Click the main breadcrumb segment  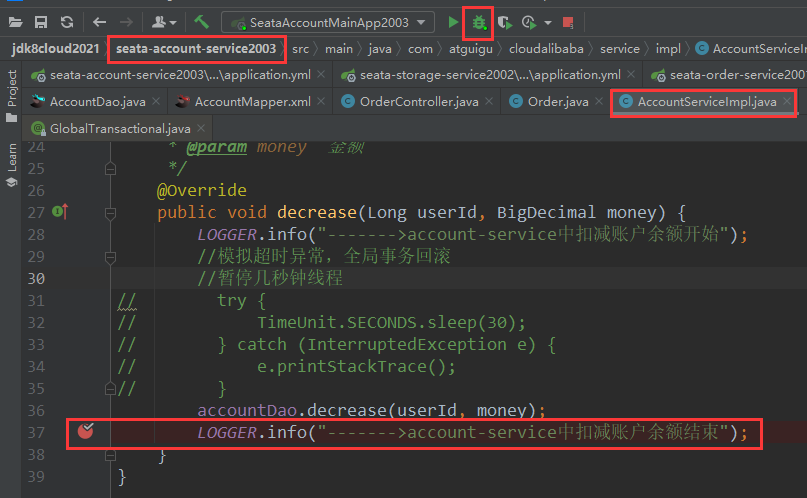pyautogui.click(x=339, y=49)
